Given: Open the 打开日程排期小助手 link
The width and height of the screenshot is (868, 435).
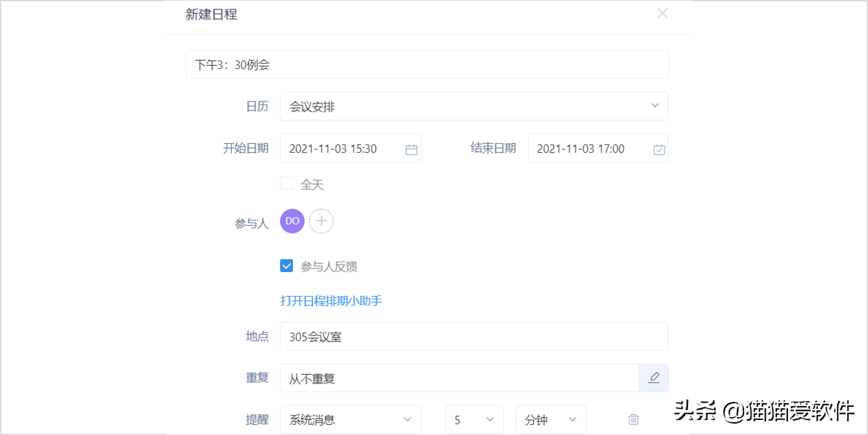Looking at the screenshot, I should (x=331, y=300).
